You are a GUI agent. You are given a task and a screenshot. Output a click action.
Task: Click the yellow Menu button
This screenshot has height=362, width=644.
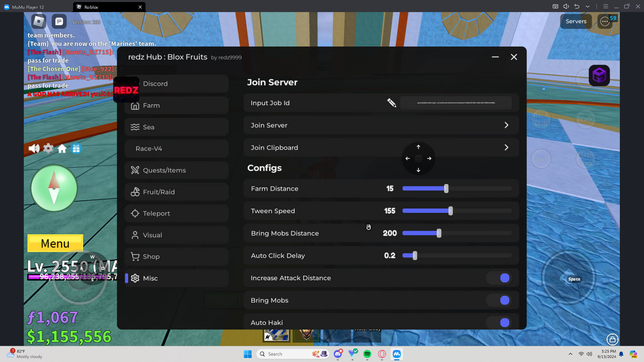[x=55, y=243]
